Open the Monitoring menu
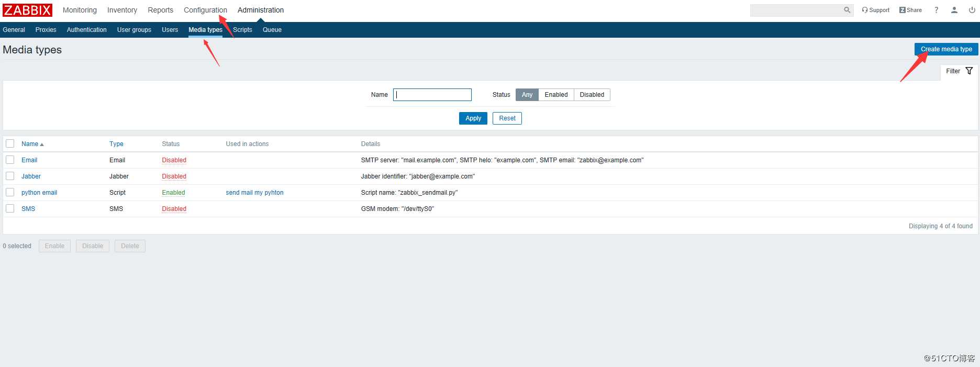Screen dimensions: 980x367 click(x=80, y=10)
